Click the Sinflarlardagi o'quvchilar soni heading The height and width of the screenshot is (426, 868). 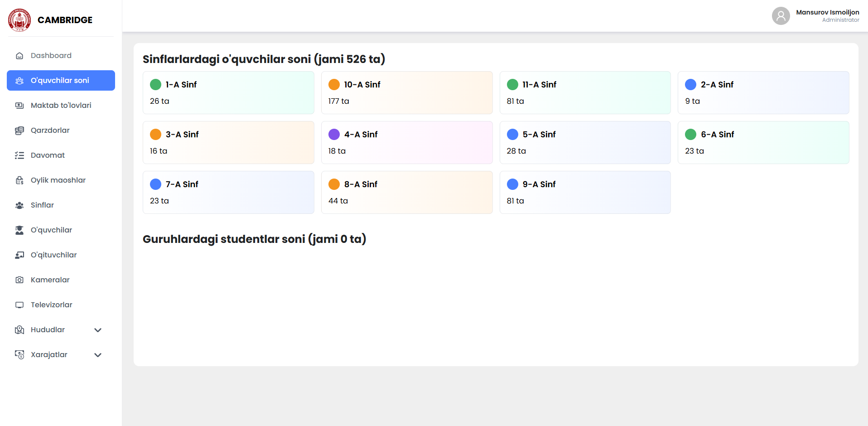264,59
